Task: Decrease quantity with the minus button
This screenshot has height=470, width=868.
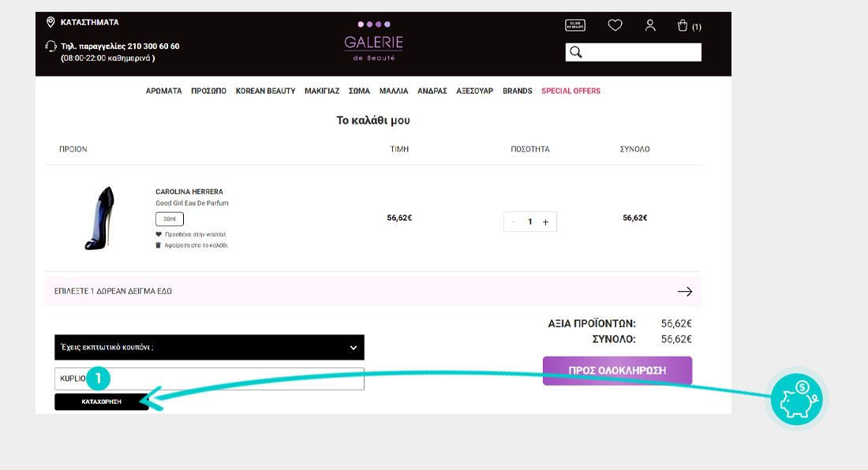Action: [514, 222]
